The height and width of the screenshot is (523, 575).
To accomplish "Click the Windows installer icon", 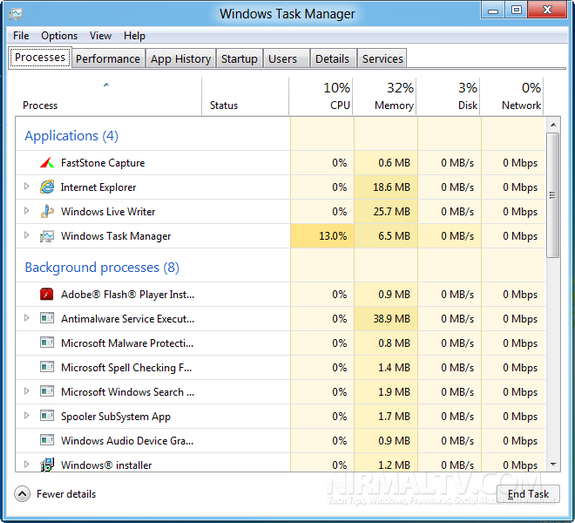I will [x=47, y=465].
